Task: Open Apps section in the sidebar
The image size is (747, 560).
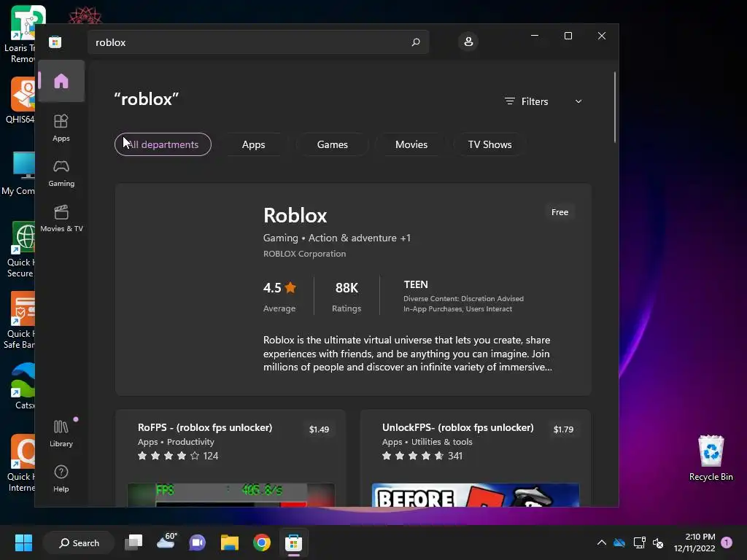Action: 61,128
